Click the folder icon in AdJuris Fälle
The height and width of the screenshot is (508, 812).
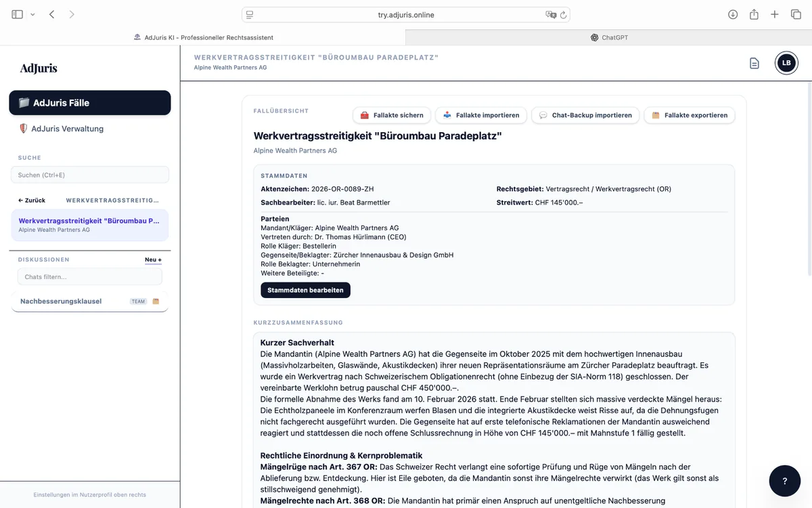click(24, 103)
